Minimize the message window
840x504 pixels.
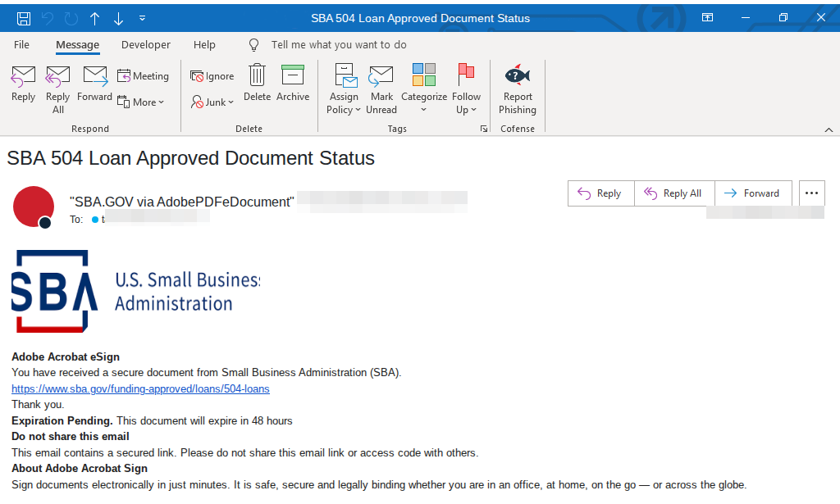click(x=745, y=18)
